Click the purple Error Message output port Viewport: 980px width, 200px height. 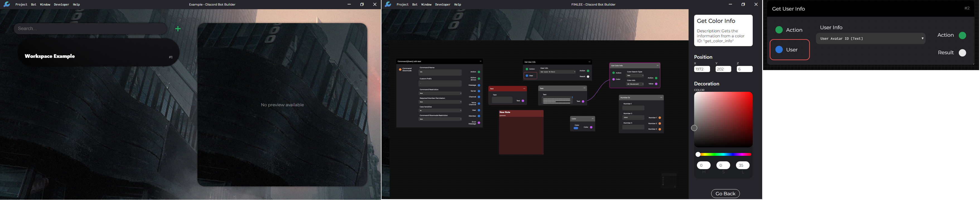tap(479, 123)
